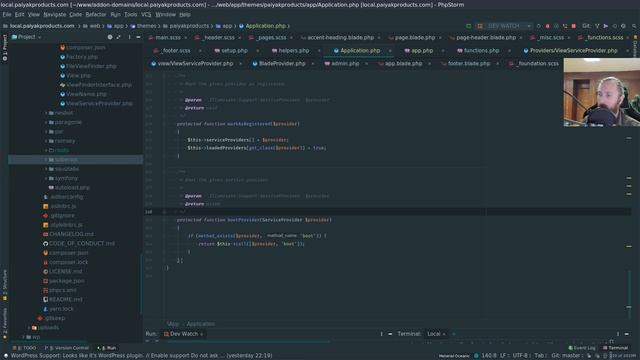Select the Dev Watch run tab

184,334
